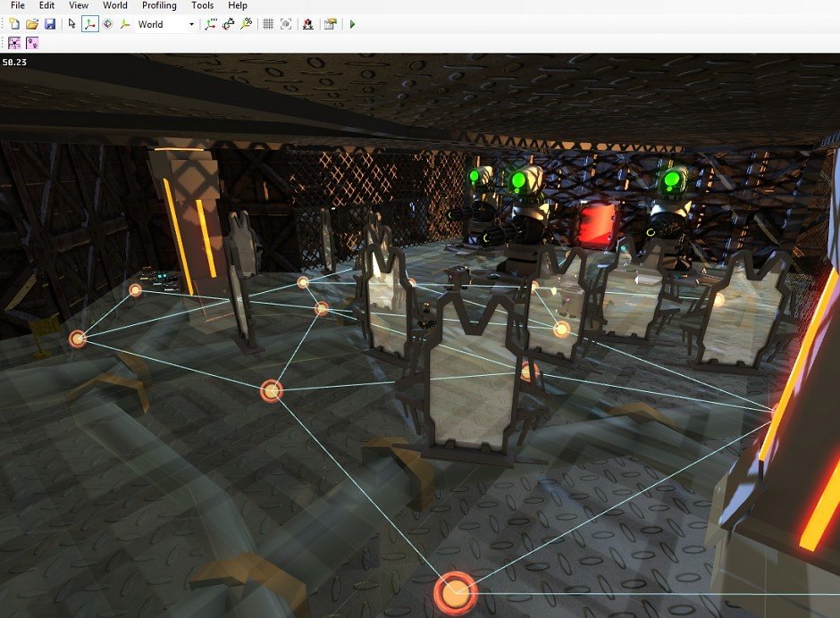Toggle move snapping icon
The width and height of the screenshot is (840, 618).
pos(211,24)
